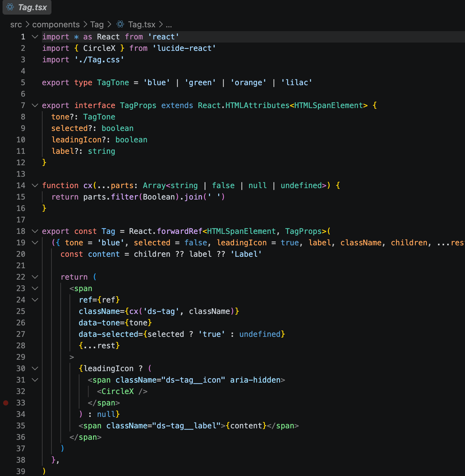Click forwardRef on line 18
465x476 pixels.
tap(179, 231)
